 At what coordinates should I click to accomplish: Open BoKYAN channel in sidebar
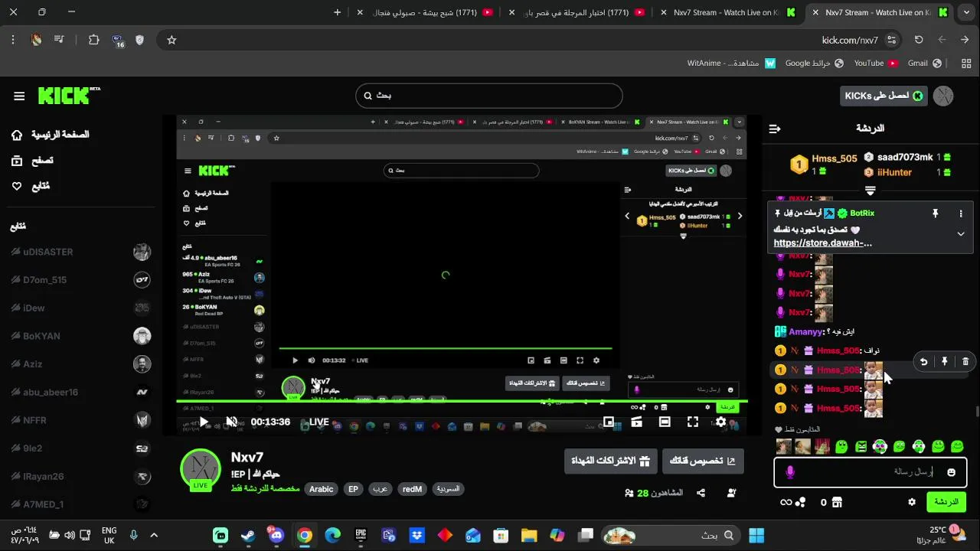click(80, 336)
